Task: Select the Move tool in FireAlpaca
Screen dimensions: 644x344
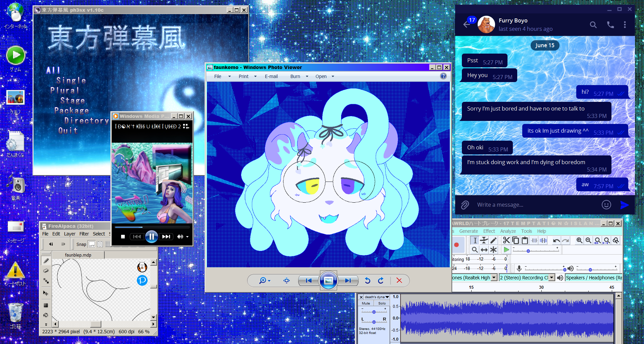Action: (46, 293)
